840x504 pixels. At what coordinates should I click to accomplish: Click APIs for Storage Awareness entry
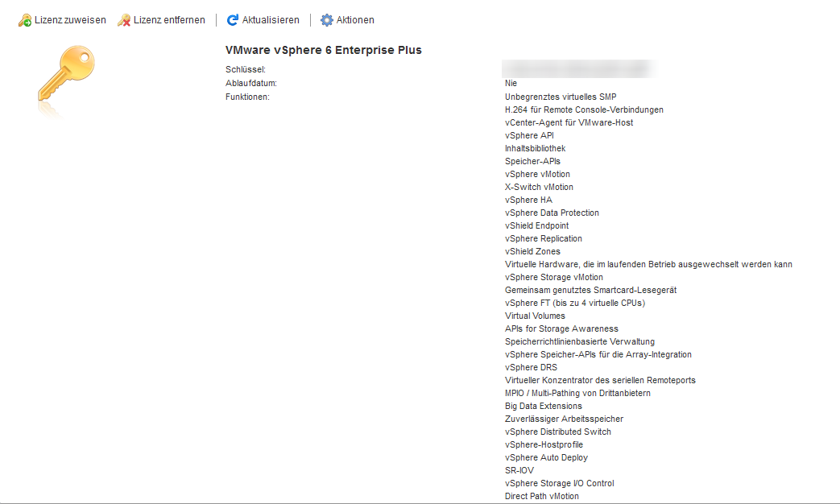[561, 328]
